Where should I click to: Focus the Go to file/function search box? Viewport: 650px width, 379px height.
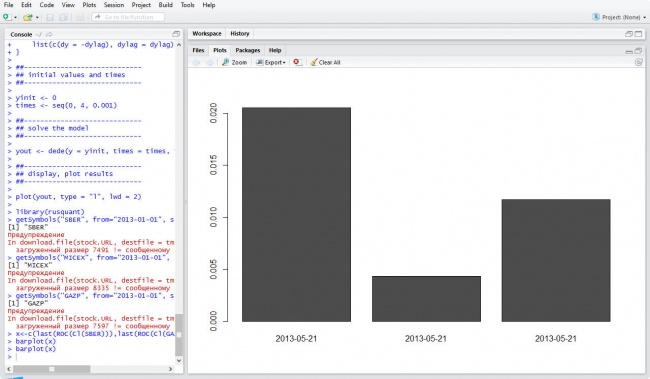coord(128,17)
